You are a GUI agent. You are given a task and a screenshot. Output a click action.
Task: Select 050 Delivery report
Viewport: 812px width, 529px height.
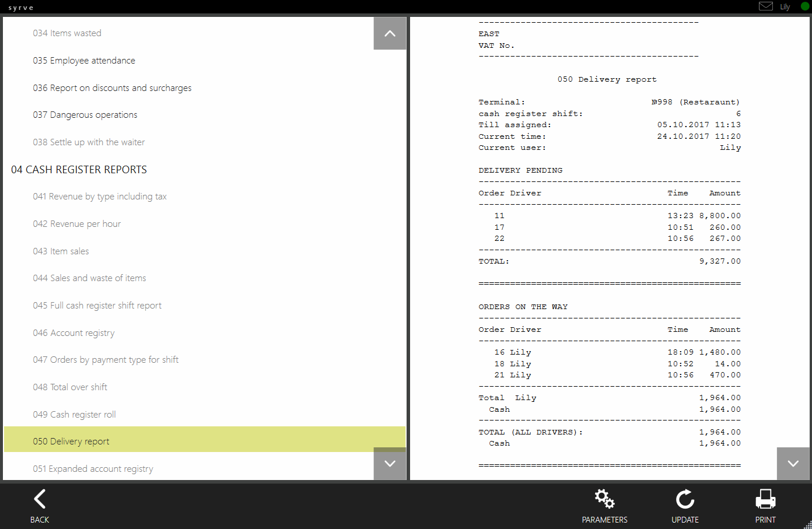point(71,442)
